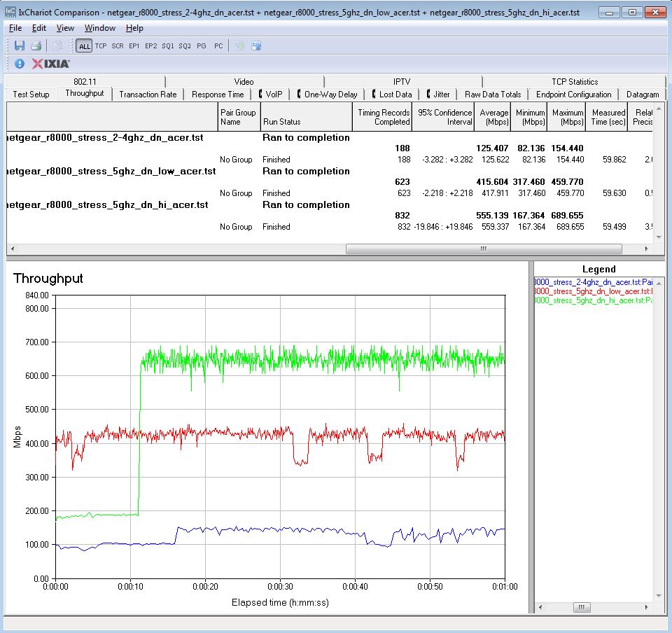Click the maximum value 689.655
Screen dimensions: 672x633
click(x=567, y=216)
